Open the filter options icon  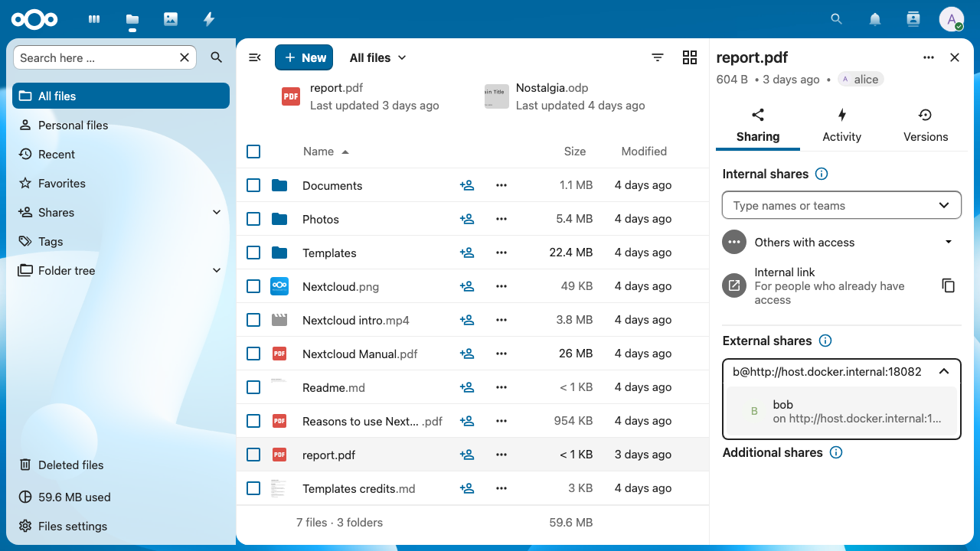click(x=658, y=57)
